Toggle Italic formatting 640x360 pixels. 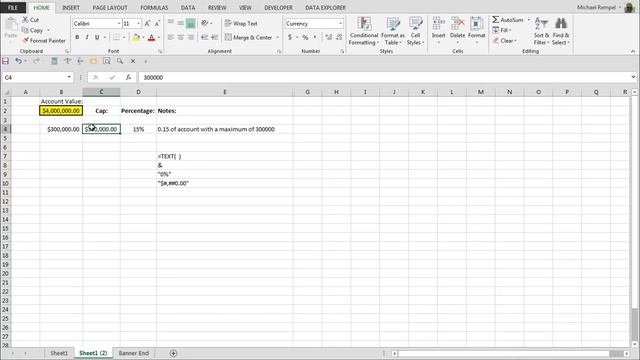click(87, 37)
